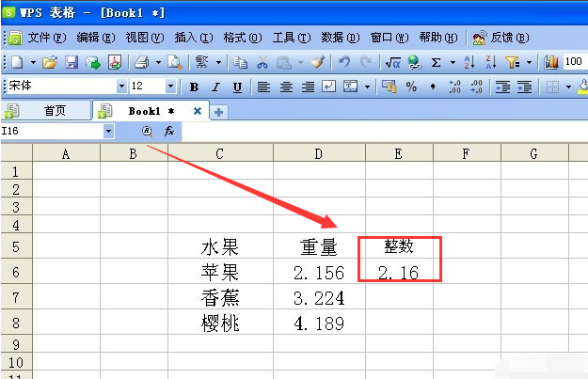
Task: Click the AutoFilter funnel icon
Action: pos(513,62)
